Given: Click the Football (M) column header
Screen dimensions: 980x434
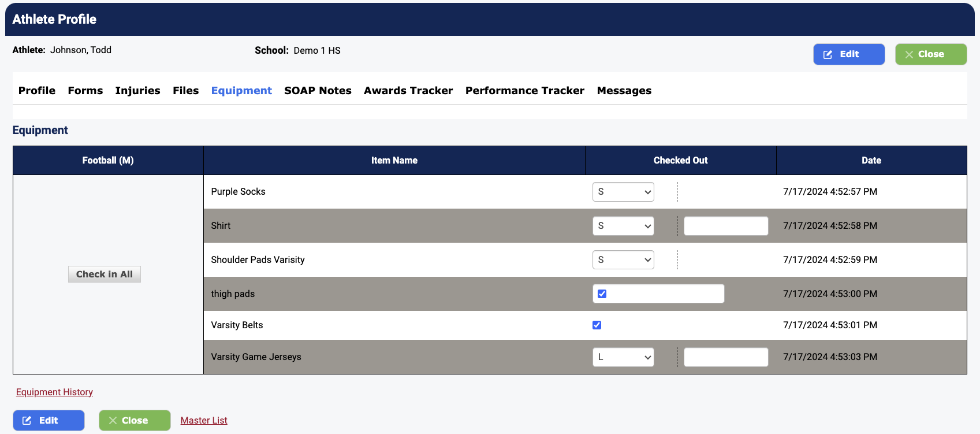Looking at the screenshot, I should point(108,161).
